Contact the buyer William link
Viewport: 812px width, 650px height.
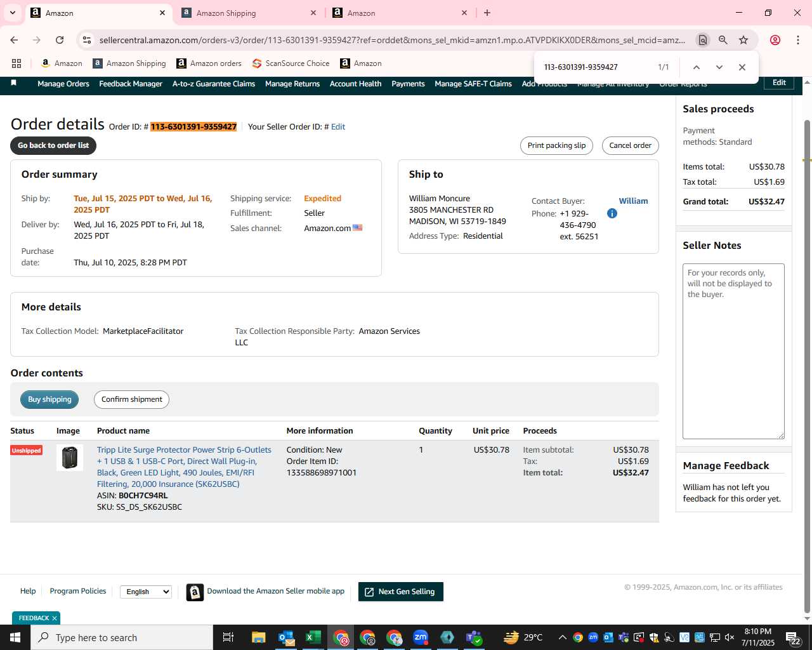pos(633,201)
